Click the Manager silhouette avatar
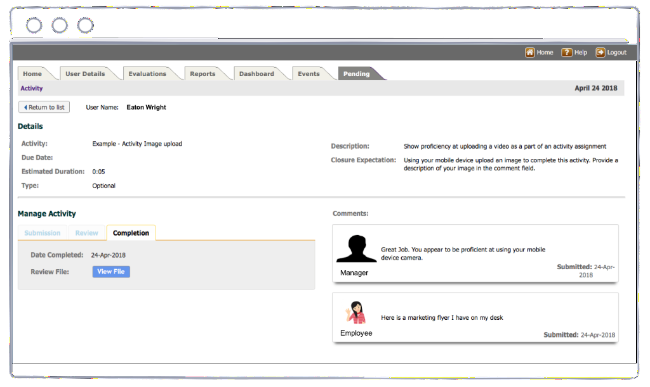 356,248
